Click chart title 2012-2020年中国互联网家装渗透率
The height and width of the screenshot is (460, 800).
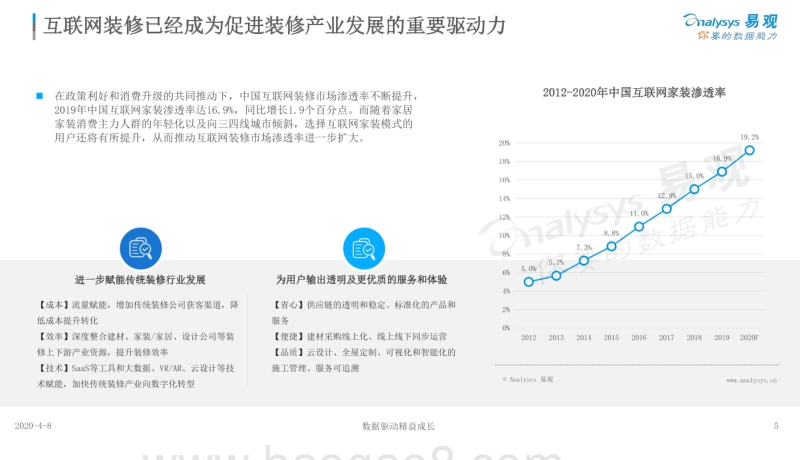point(634,92)
